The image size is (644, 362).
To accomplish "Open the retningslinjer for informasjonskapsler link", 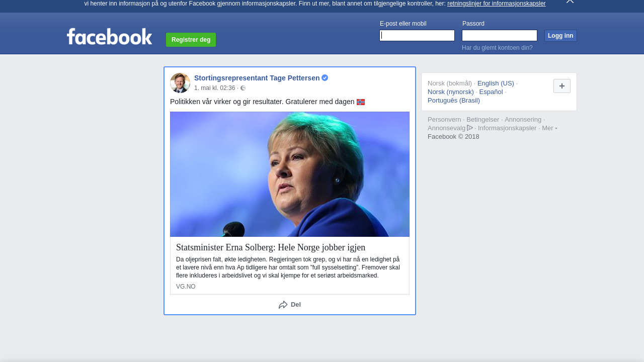I will [496, 4].
